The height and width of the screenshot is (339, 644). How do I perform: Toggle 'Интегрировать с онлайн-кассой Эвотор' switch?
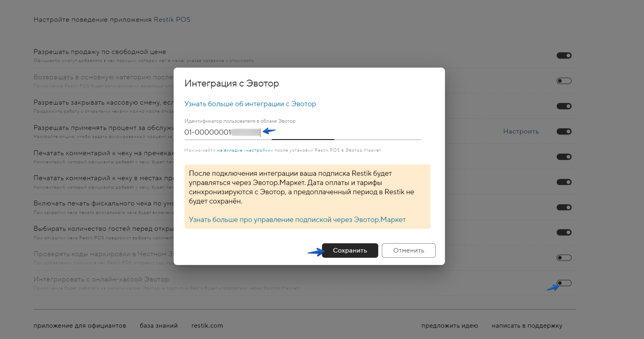coord(564,283)
